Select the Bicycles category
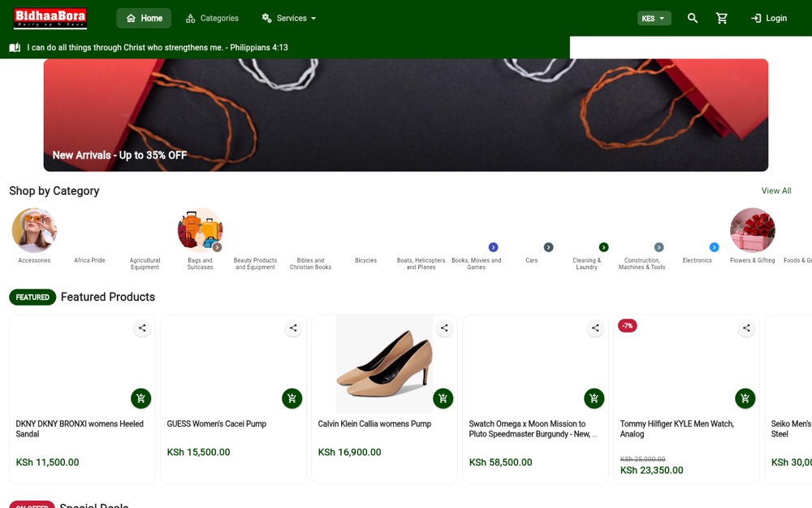This screenshot has height=508, width=812. point(365,260)
